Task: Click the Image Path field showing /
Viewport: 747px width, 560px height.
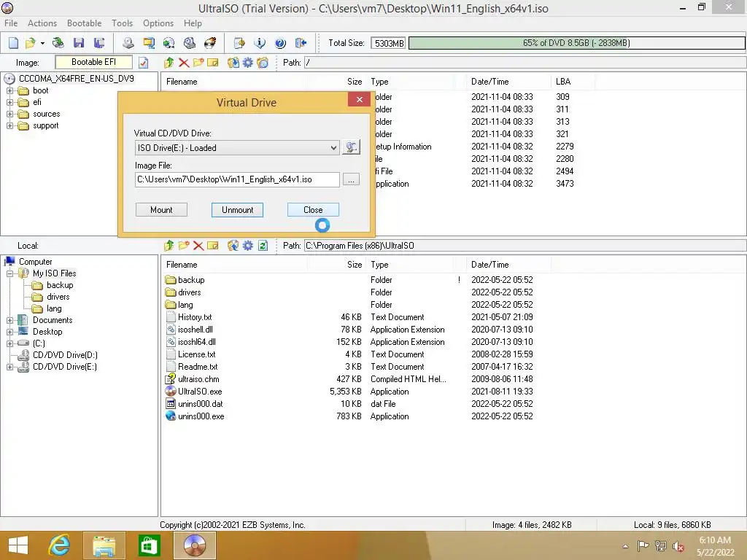Action: click(525, 63)
